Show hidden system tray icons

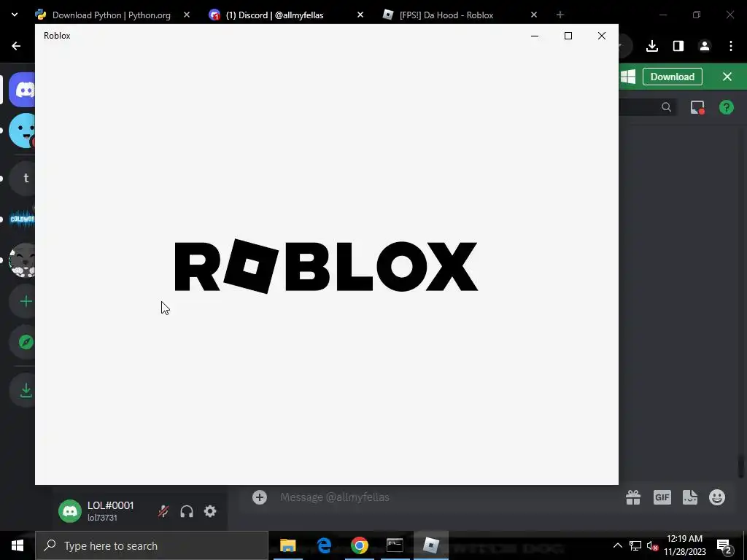pos(617,545)
